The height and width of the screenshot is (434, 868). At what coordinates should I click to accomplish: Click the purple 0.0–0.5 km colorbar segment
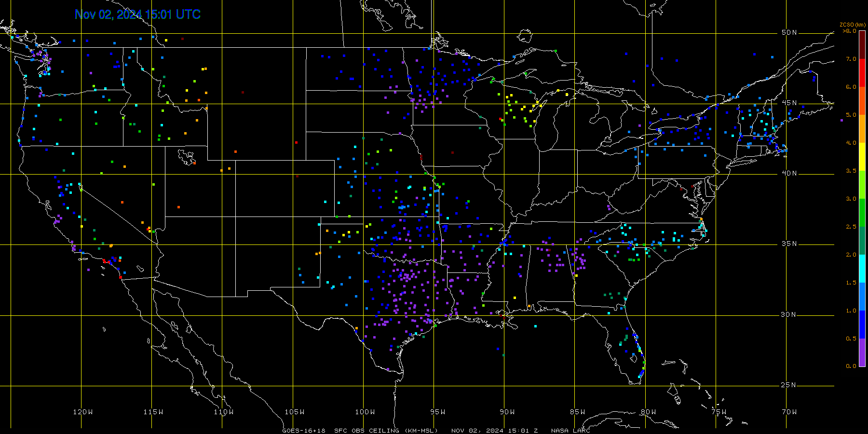[x=862, y=353]
